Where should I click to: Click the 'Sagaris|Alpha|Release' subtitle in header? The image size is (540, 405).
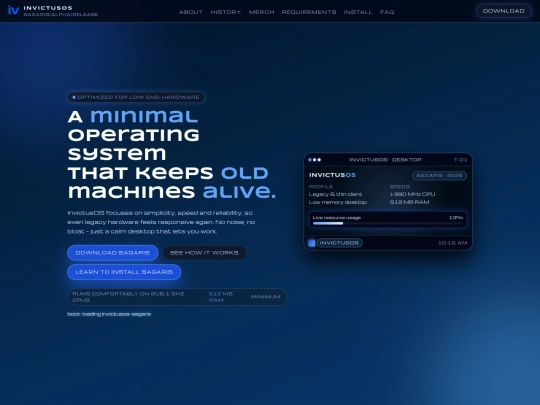coord(61,14)
